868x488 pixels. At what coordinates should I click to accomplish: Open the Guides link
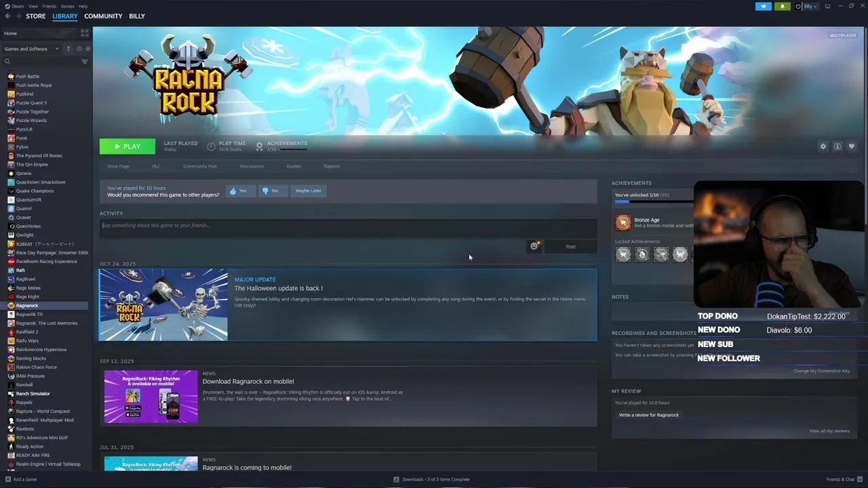point(294,166)
